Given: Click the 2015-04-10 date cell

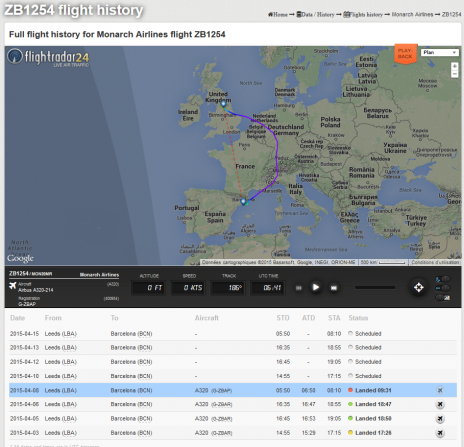Looking at the screenshot, I should coord(24,376).
